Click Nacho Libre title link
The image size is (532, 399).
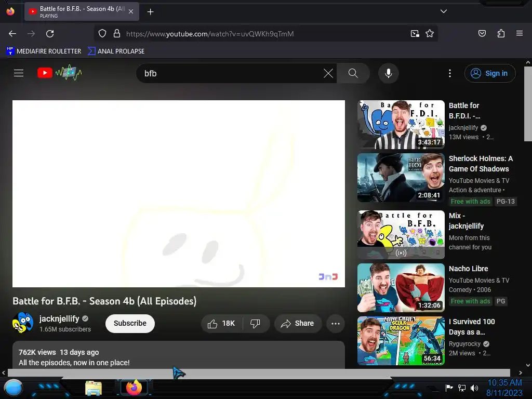468,269
